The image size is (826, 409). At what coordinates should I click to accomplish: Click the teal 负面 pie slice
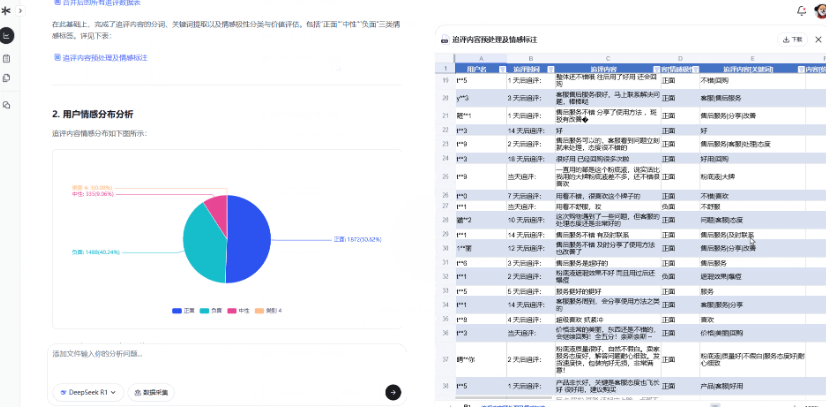point(203,245)
